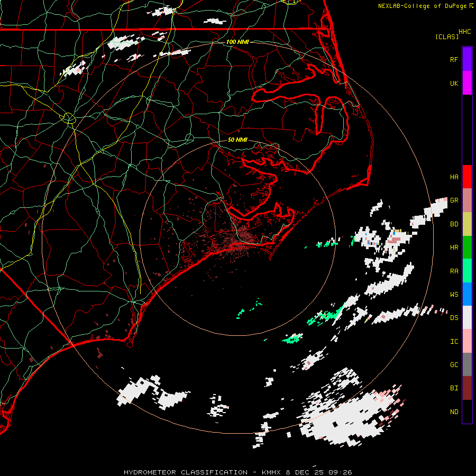Image resolution: width=476 pixels, height=476 pixels.
Task: Click the GC gray legend swatch
Action: (x=467, y=364)
